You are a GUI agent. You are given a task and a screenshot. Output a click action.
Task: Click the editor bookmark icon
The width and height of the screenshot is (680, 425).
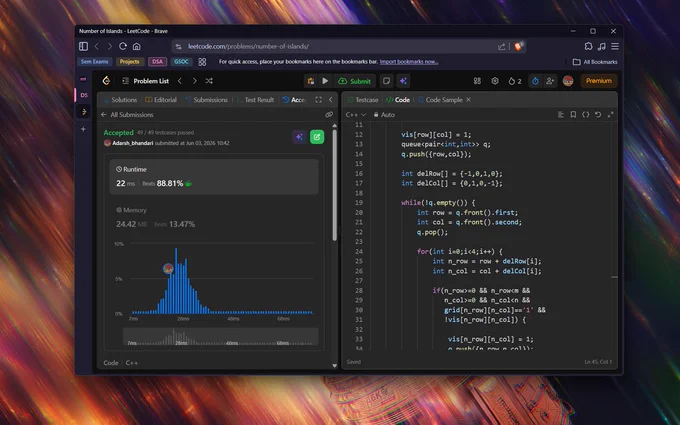click(x=573, y=114)
